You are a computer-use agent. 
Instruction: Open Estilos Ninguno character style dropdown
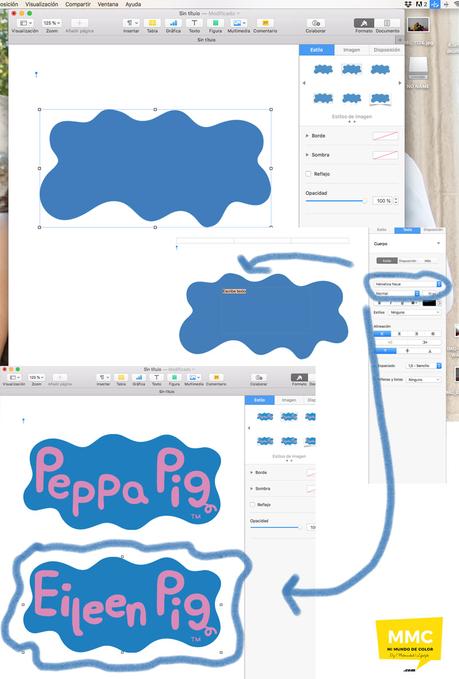[x=414, y=312]
